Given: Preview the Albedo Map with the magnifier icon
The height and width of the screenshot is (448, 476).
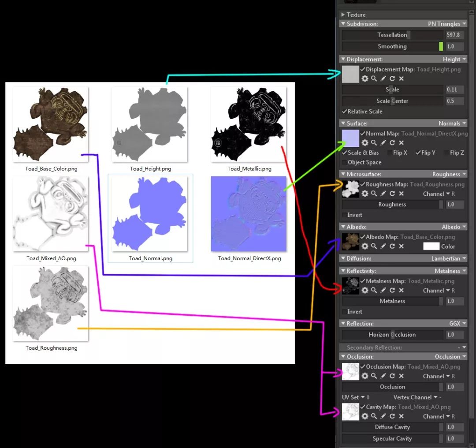Looking at the screenshot, I should (x=374, y=246).
